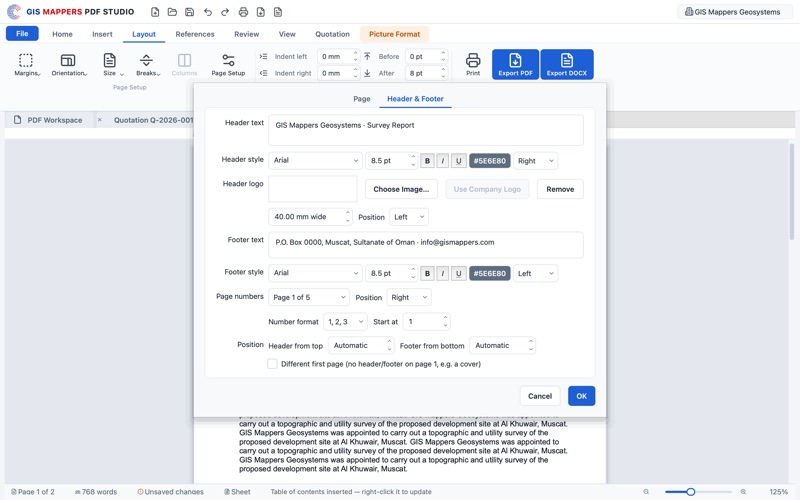Confirm the dialog with OK
Screen dimensions: 800x500
pyautogui.click(x=582, y=396)
